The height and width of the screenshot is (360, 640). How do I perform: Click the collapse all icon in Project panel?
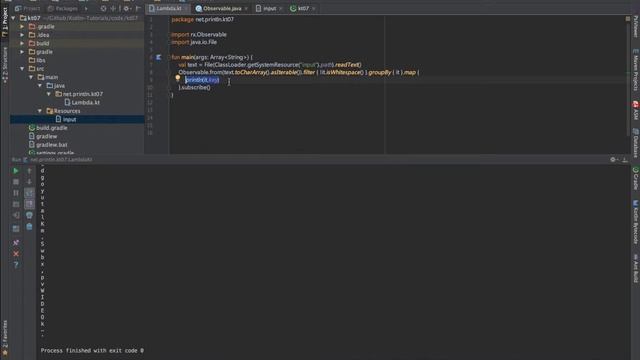click(113, 8)
